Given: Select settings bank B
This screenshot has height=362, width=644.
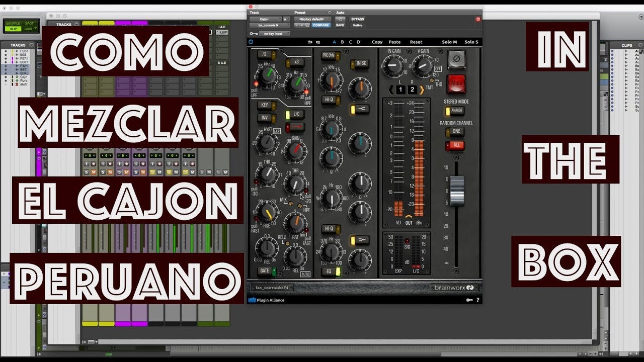Looking at the screenshot, I should point(343,42).
